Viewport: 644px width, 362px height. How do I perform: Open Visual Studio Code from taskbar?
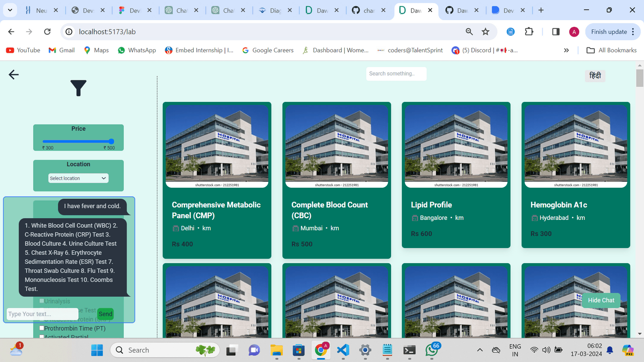point(343,350)
